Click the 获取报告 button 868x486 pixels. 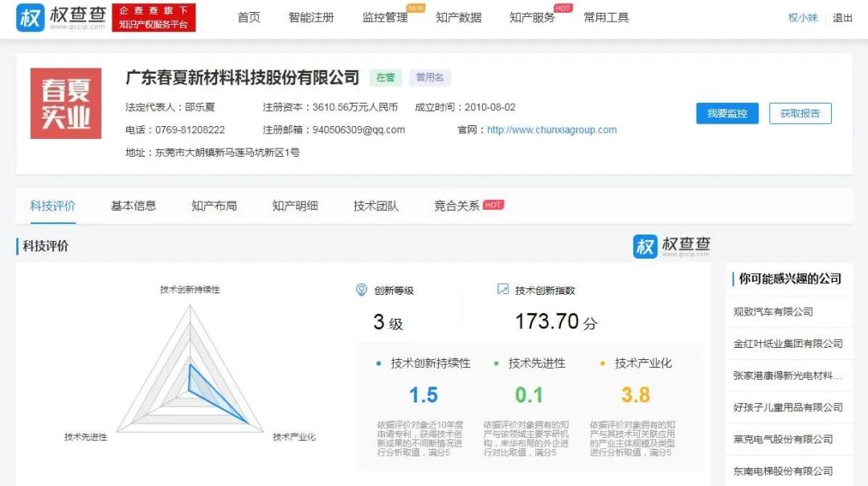(x=800, y=113)
